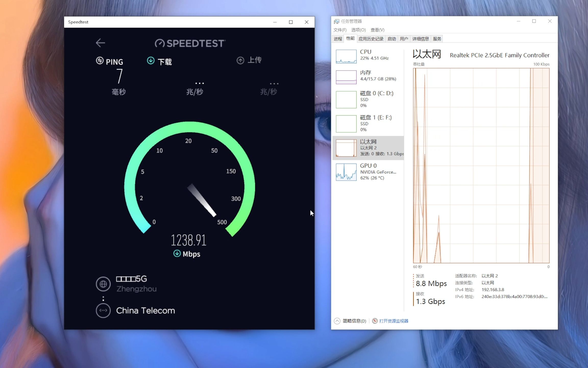Select the 内存 memory graph thumbnail
This screenshot has width=588, height=368.
(x=346, y=77)
